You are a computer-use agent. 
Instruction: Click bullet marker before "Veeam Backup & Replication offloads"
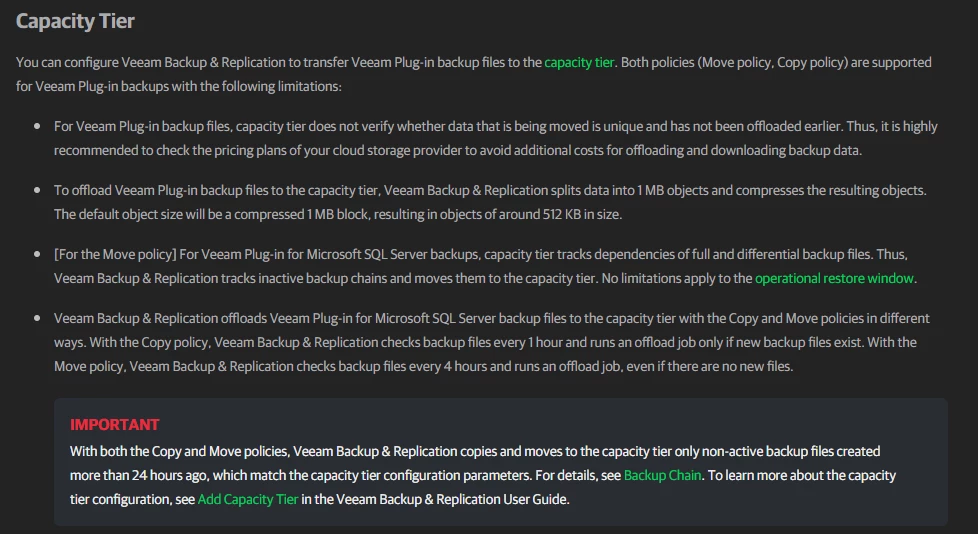pos(37,318)
